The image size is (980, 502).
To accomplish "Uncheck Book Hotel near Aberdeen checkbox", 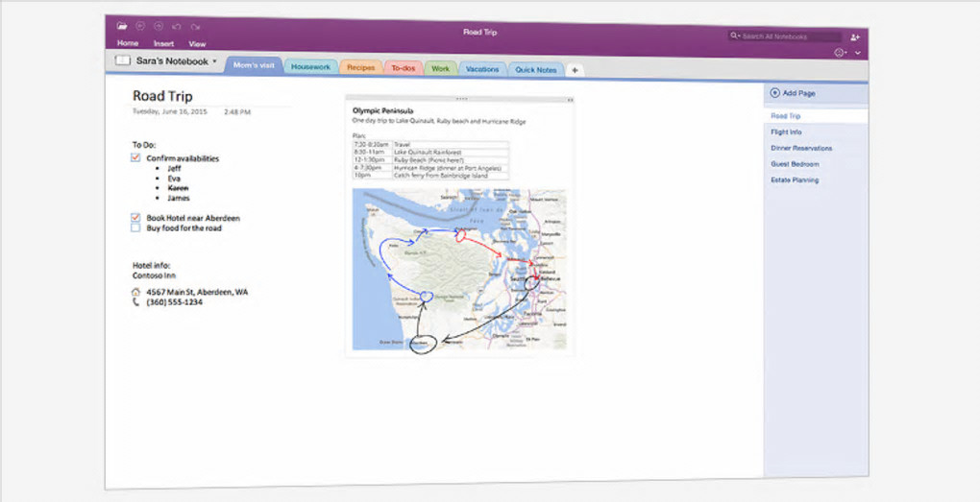I will pyautogui.click(x=135, y=217).
